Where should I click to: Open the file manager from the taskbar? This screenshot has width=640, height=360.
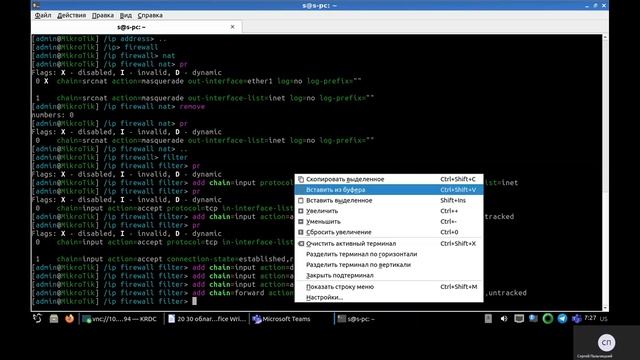pyautogui.click(x=54, y=319)
